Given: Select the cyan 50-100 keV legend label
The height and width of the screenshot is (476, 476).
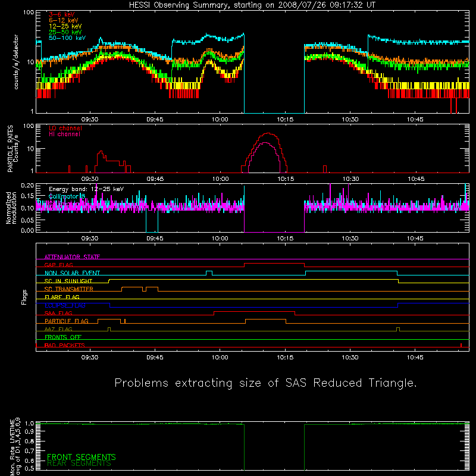Looking at the screenshot, I should coord(67,38).
